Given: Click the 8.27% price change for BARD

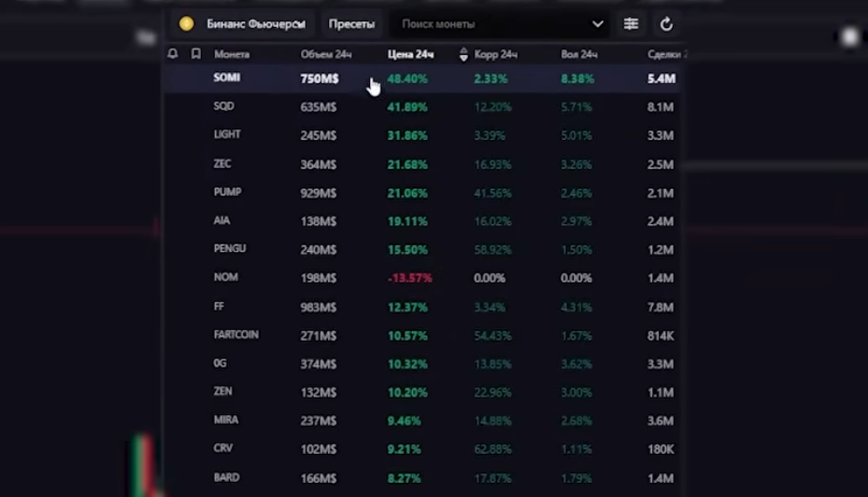Looking at the screenshot, I should [x=405, y=478].
